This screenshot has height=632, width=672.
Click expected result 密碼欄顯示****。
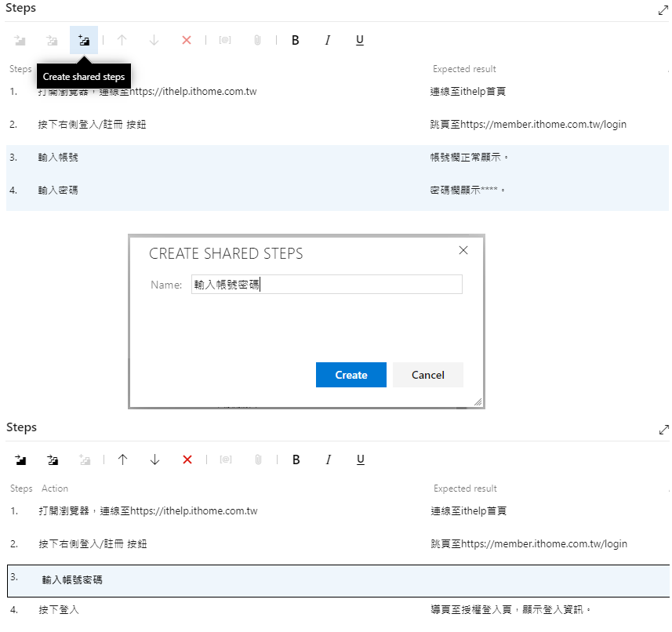[467, 191]
